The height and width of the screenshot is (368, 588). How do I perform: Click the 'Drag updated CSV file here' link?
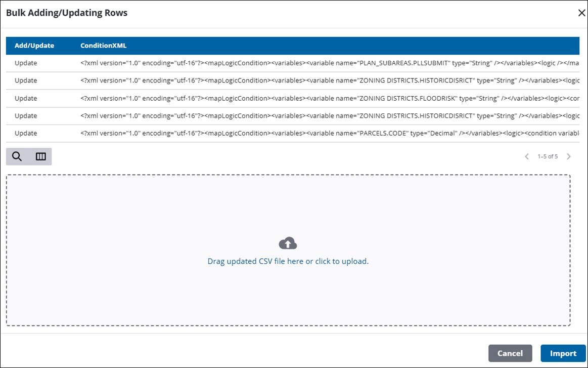pos(288,262)
